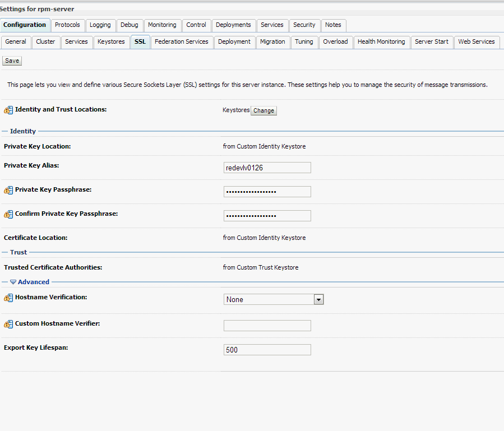Select the SSL sub-tab
The image size is (504, 431).
(x=140, y=42)
